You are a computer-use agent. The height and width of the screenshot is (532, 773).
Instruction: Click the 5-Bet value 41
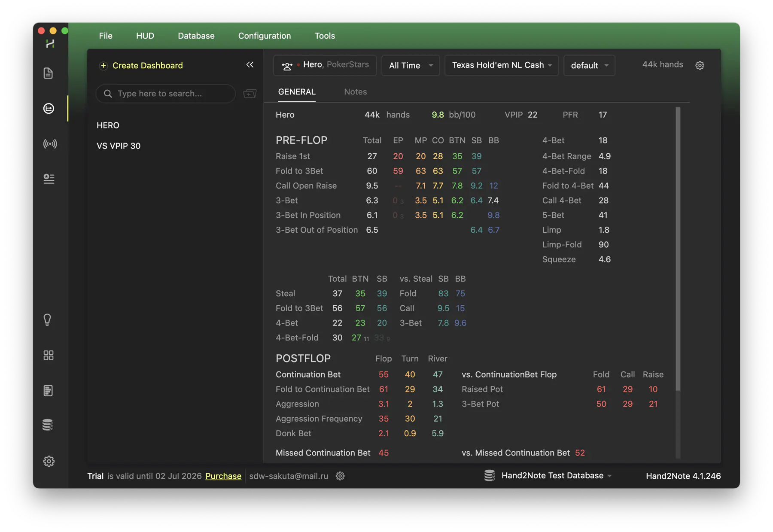tap(603, 215)
